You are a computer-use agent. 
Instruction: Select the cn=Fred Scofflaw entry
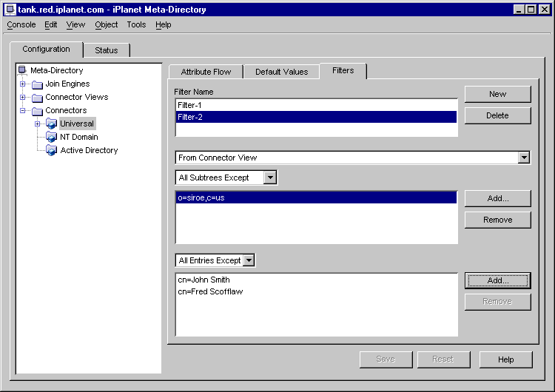click(316, 291)
